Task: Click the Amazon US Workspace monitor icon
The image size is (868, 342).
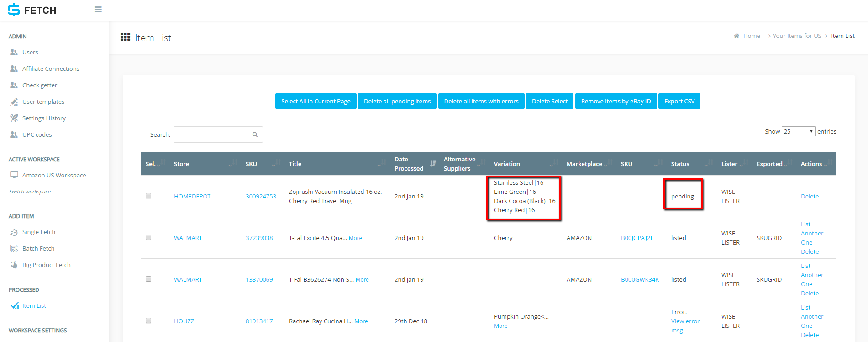Action: click(x=14, y=175)
